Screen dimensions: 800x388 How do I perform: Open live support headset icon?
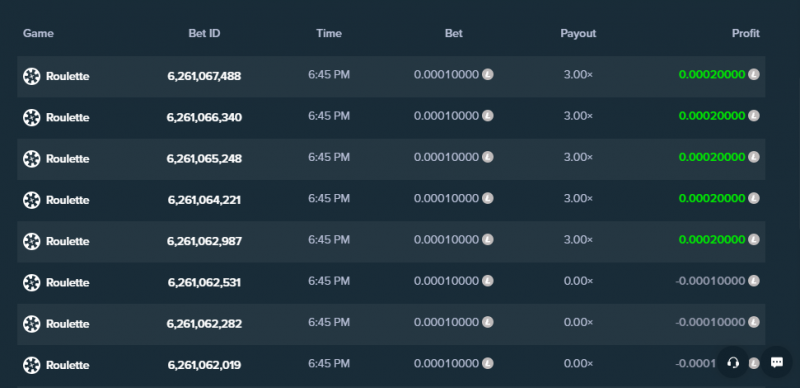click(x=733, y=362)
